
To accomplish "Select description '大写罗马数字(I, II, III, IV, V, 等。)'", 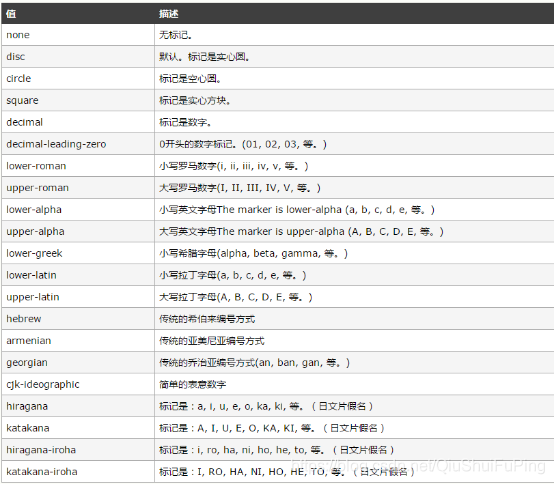I will tap(240, 188).
